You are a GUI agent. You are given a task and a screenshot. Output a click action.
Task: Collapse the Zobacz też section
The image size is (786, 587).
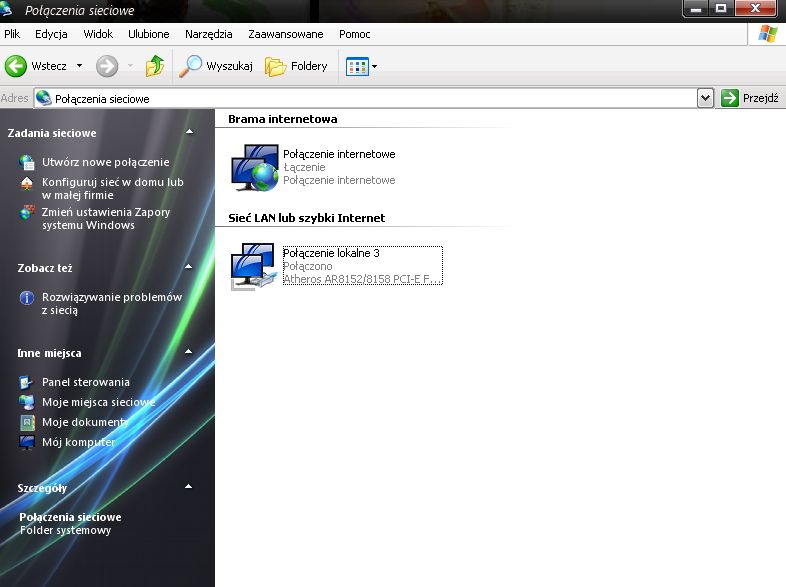(188, 267)
